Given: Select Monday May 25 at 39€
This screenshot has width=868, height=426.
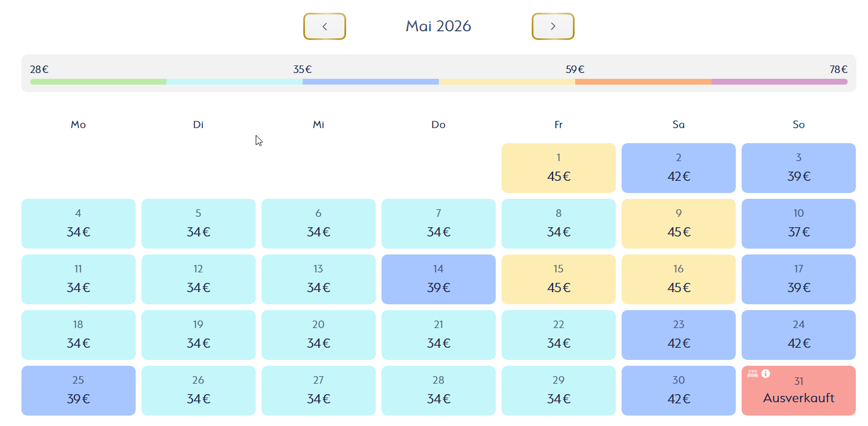Looking at the screenshot, I should pos(78,391).
